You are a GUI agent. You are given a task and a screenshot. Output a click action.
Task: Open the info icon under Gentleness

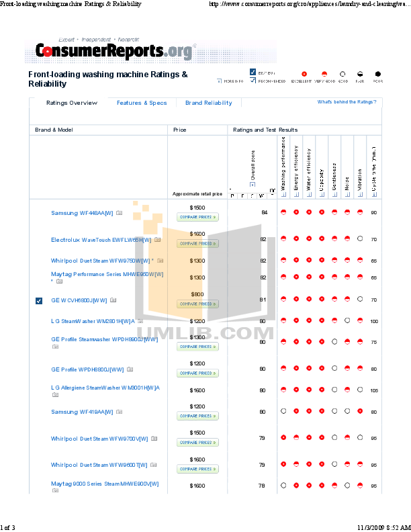point(334,194)
